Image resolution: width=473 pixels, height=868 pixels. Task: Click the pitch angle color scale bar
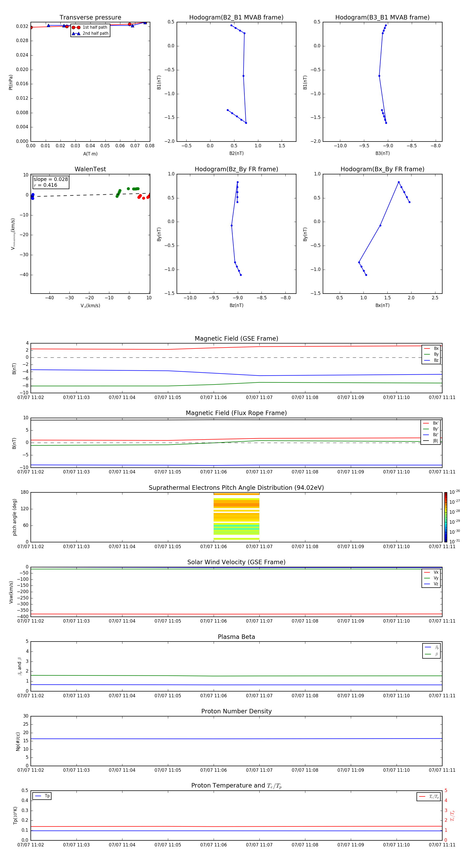[446, 517]
